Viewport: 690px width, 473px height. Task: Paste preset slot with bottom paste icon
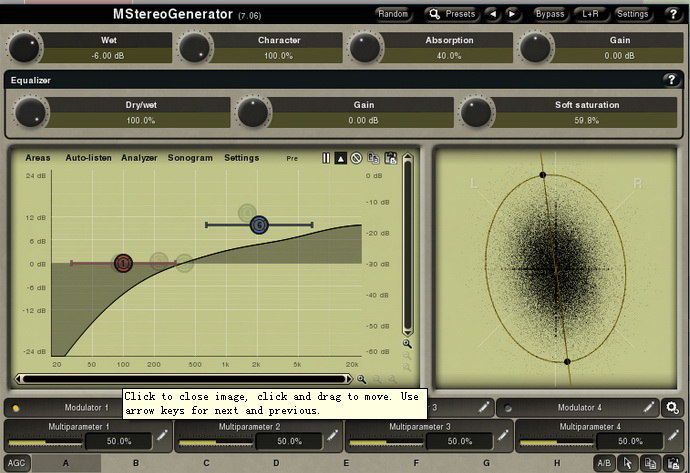(x=673, y=463)
